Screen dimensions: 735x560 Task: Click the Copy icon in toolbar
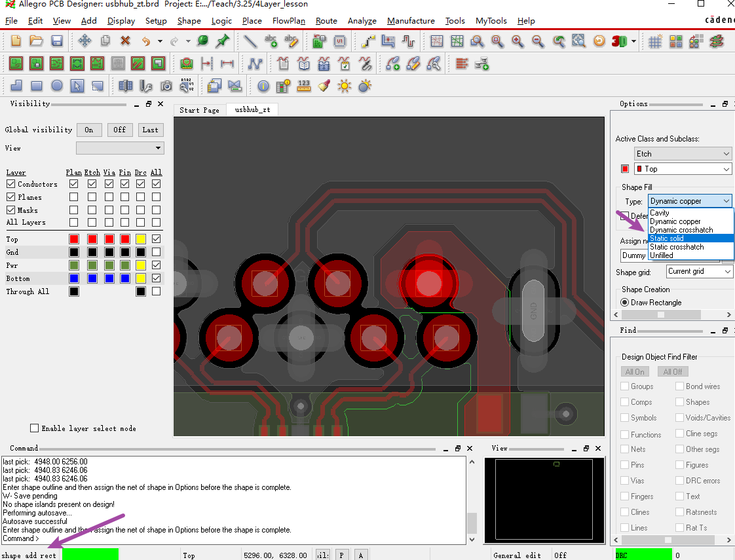105,41
